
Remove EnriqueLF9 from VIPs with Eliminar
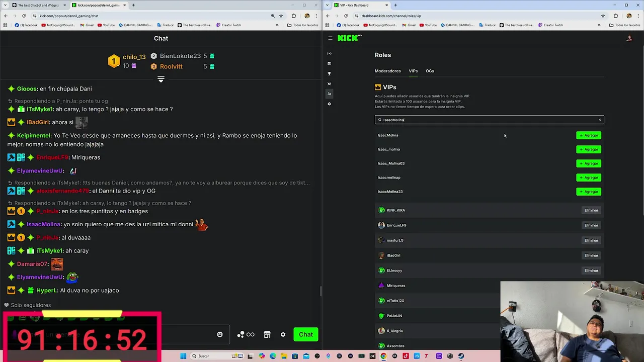pyautogui.click(x=591, y=225)
